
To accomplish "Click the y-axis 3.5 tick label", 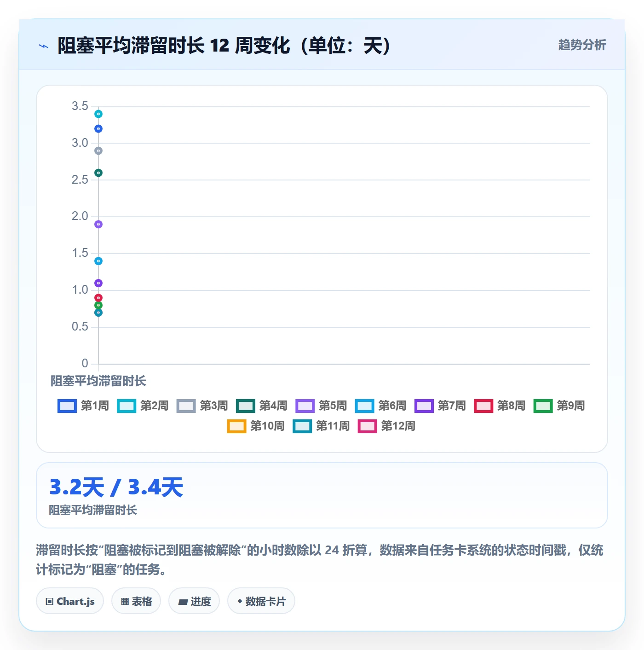I will pos(80,106).
